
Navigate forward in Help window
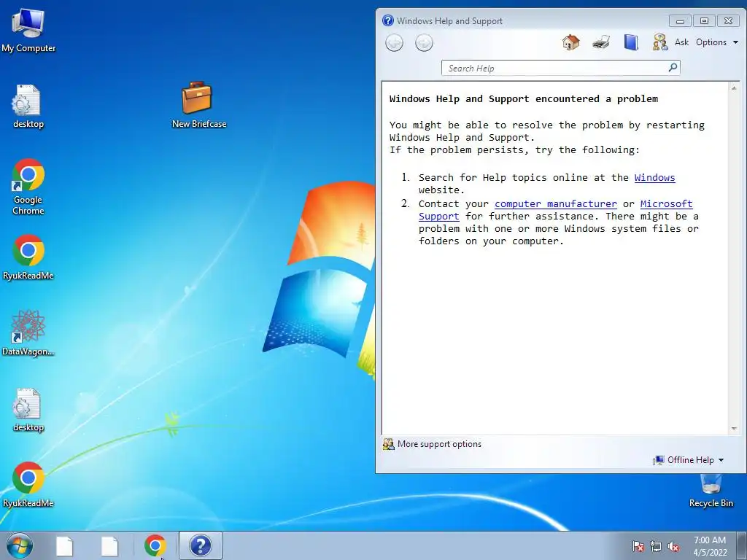click(x=424, y=43)
